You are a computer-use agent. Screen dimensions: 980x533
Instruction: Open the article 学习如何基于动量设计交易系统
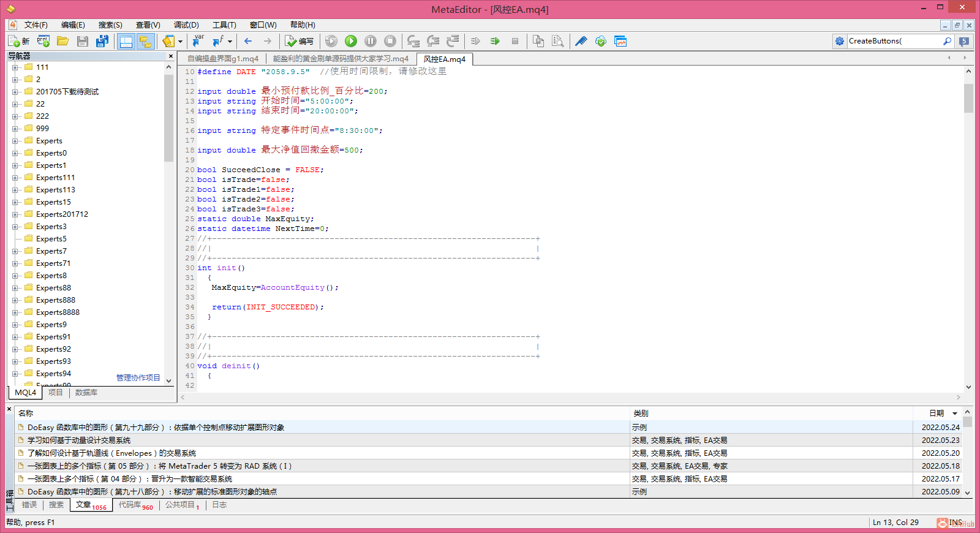(x=79, y=440)
